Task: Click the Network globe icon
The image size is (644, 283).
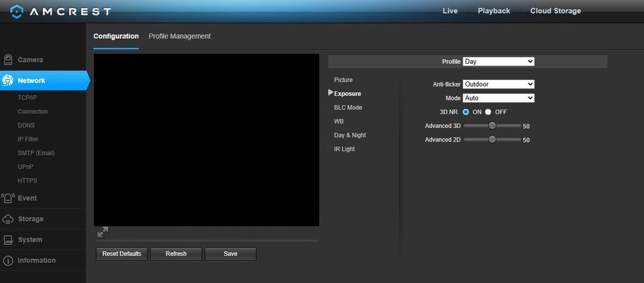Action: click(8, 80)
